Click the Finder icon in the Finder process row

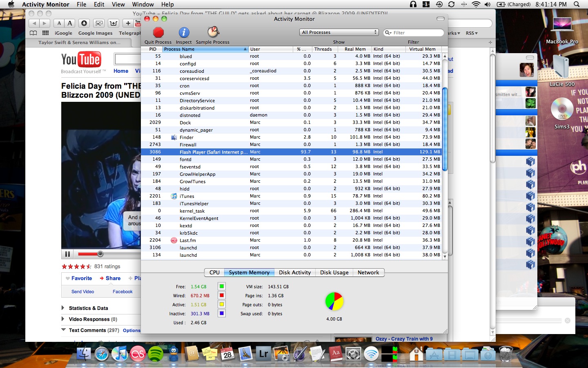[174, 137]
